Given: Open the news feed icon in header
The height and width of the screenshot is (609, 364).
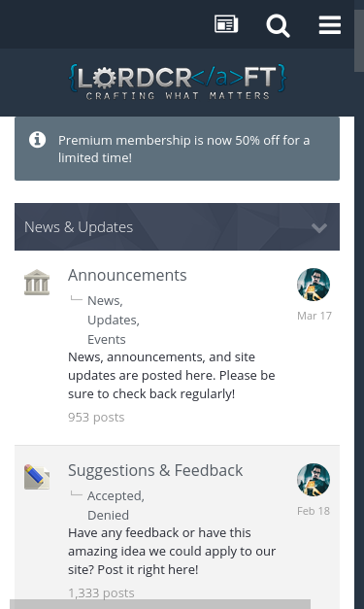Looking at the screenshot, I should [x=226, y=24].
